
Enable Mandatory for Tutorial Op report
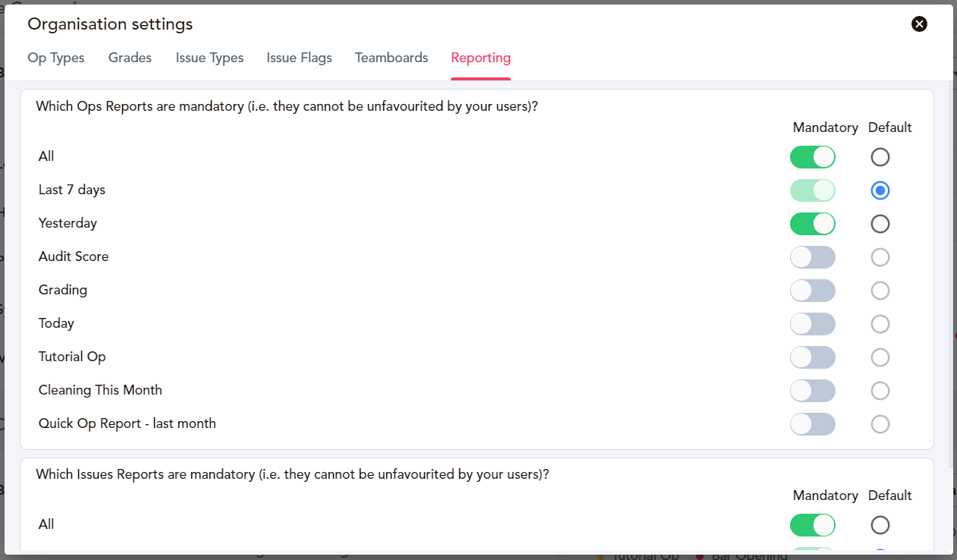(812, 357)
